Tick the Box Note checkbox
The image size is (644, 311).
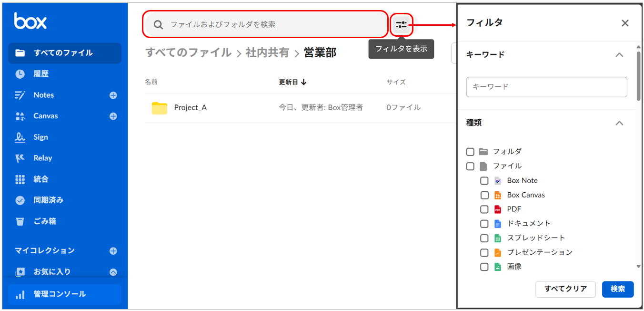[484, 181]
